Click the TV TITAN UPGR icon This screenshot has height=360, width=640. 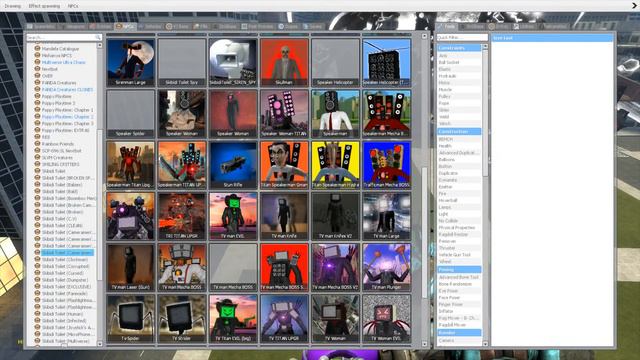click(x=284, y=318)
